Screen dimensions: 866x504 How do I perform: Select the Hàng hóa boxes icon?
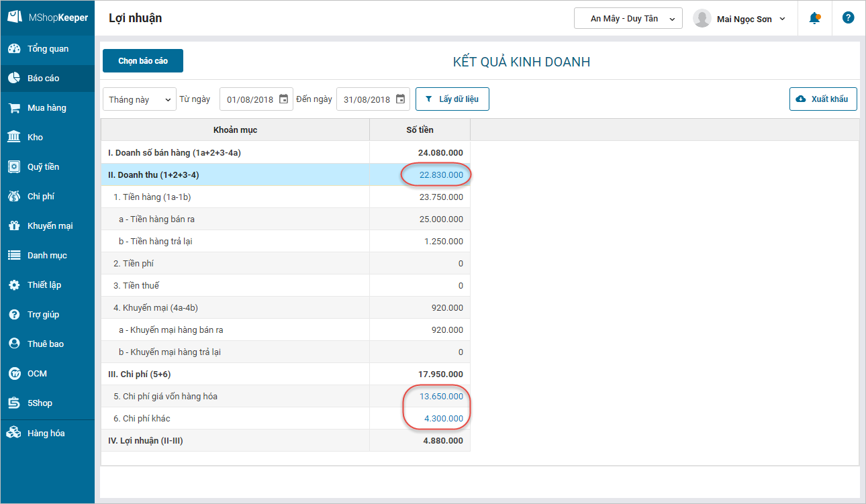coord(14,434)
